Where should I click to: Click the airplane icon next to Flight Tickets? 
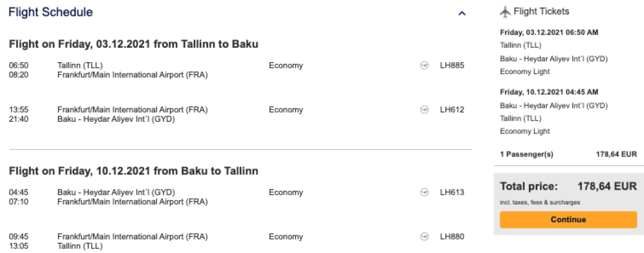[505, 11]
